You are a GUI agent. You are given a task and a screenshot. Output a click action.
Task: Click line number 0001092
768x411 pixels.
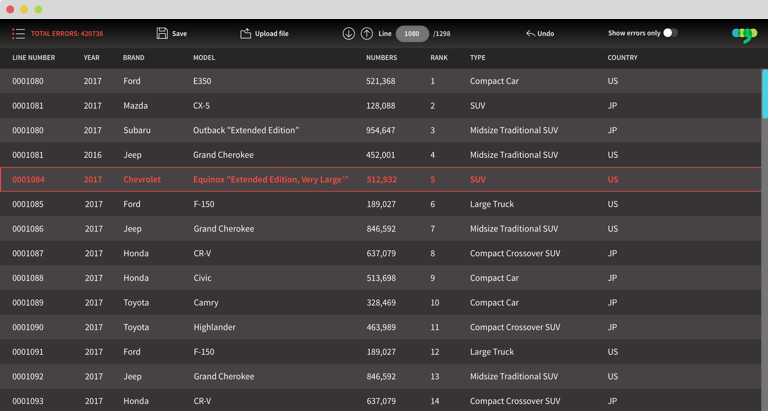click(x=28, y=376)
